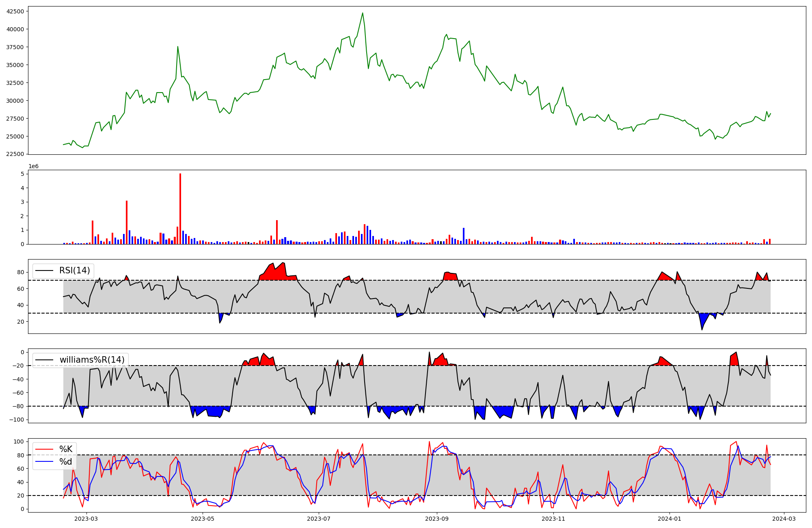Click the RSI(14) legend label
Image resolution: width=812 pixels, height=528 pixels.
[74, 270]
